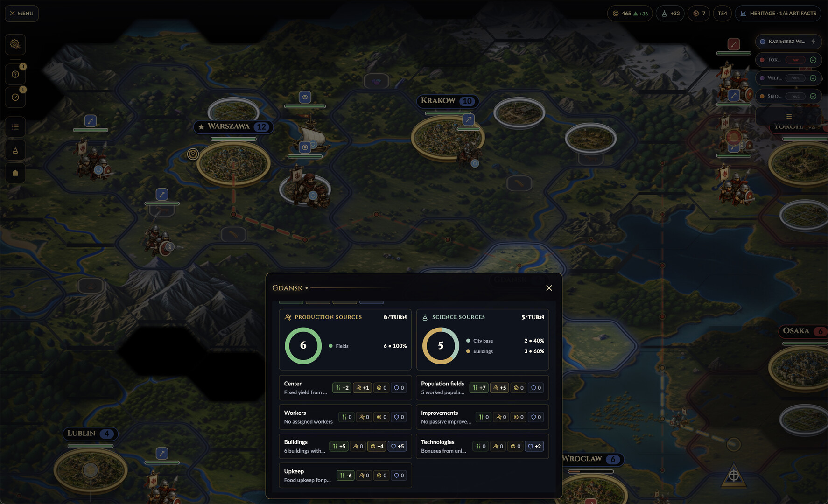The height and width of the screenshot is (504, 828).
Task: Open the checkmark tasks icon with badge 1
Action: [x=15, y=97]
